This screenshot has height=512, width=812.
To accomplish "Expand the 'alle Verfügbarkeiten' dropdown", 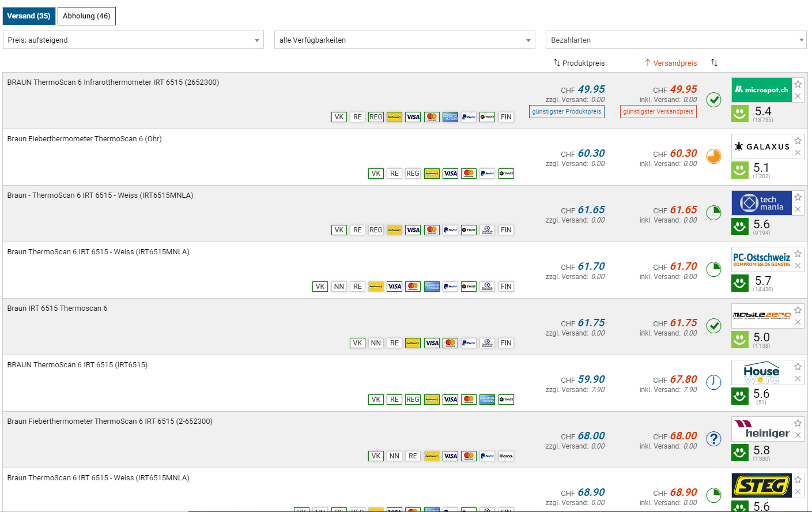I will [x=405, y=40].
